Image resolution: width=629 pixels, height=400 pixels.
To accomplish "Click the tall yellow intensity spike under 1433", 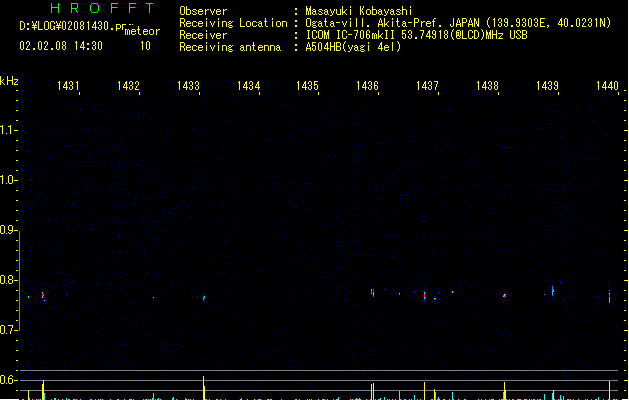I will 204,388.
